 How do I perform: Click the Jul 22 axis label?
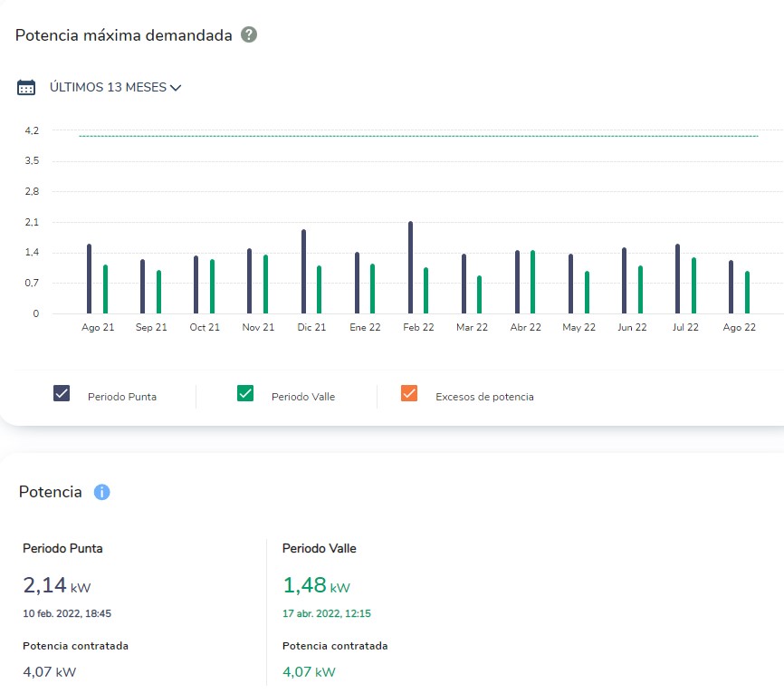[x=685, y=327]
